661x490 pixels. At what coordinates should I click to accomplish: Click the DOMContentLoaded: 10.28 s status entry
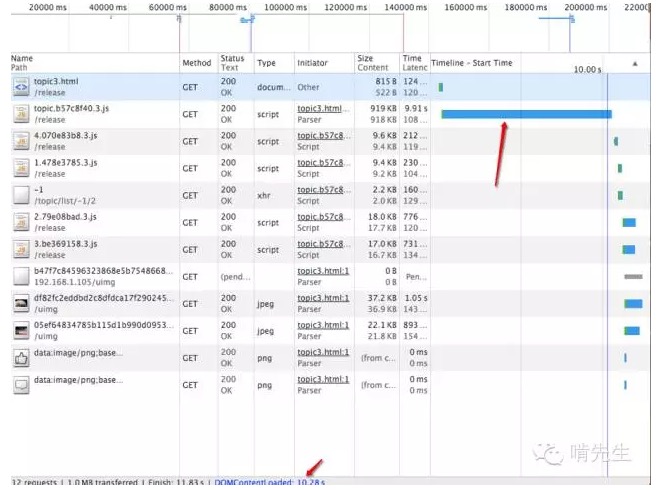click(x=270, y=482)
